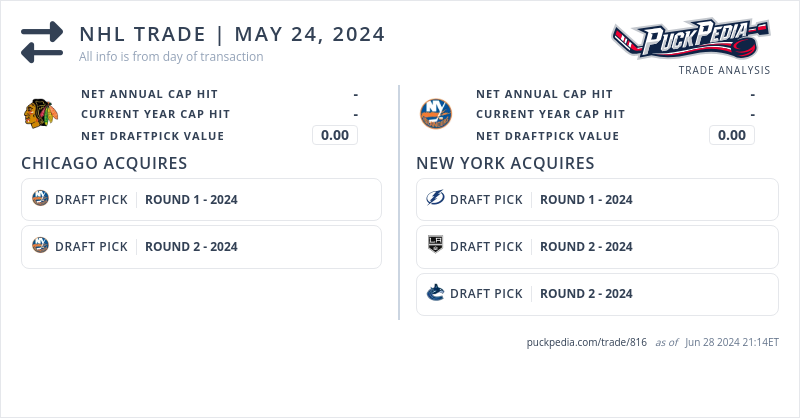Select Chicago's Round 1 - 2024 pick text
The width and height of the screenshot is (800, 418).
(191, 199)
